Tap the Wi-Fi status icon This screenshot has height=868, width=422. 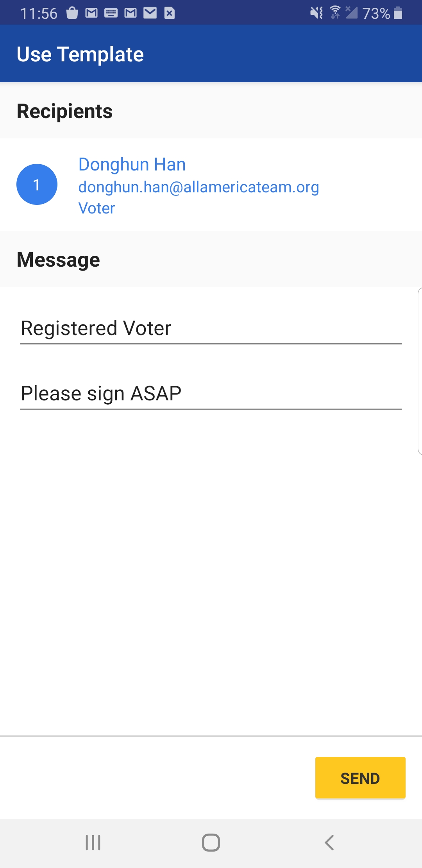(335, 13)
